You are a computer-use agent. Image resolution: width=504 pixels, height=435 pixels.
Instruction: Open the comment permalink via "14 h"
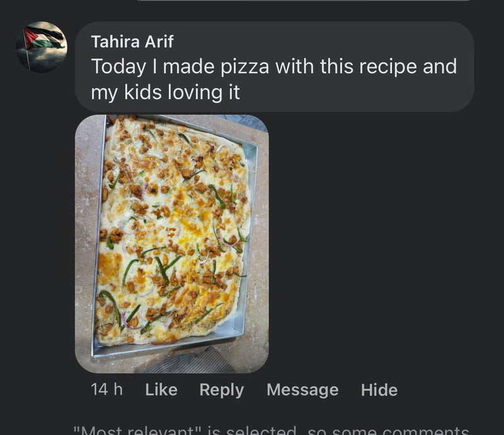click(106, 390)
